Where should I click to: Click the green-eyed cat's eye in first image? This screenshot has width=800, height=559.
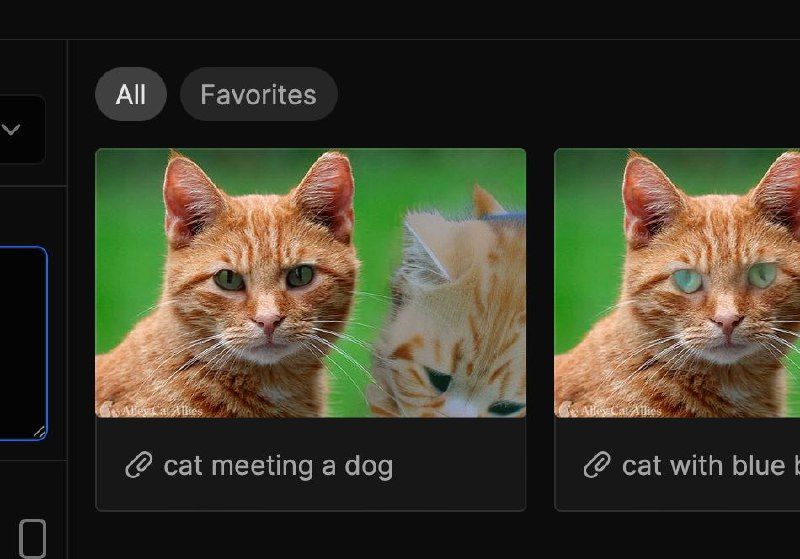pos(229,280)
